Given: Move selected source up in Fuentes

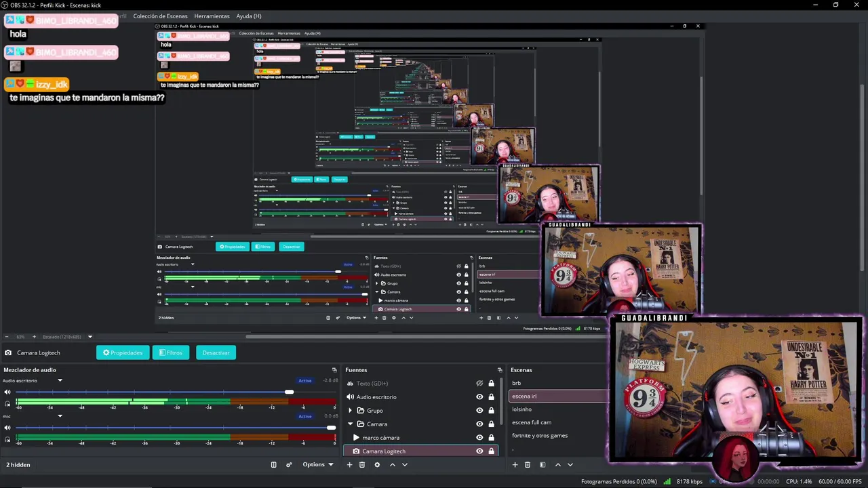Looking at the screenshot, I should click(x=392, y=464).
